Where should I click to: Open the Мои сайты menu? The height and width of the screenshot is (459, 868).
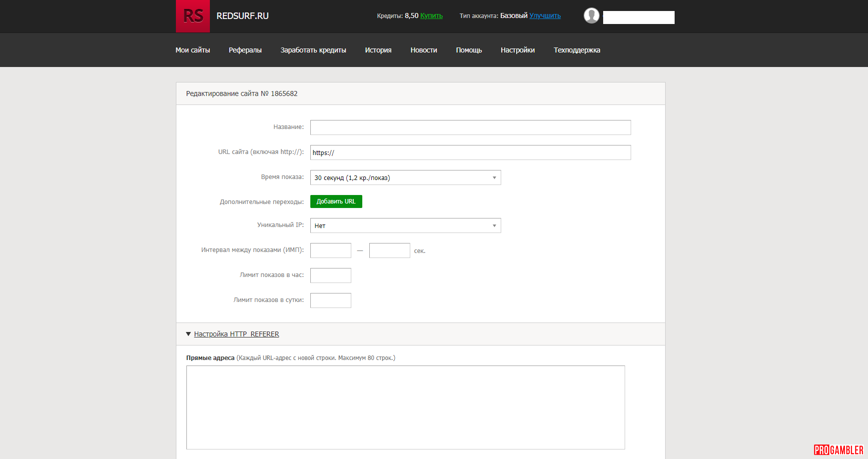[x=192, y=50]
